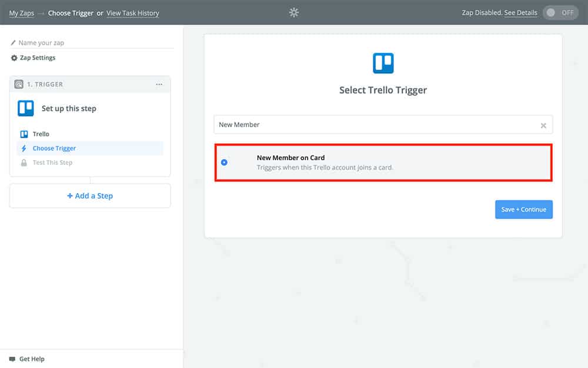
Task: Click the pencil icon beside Name your zap
Action: coord(14,43)
